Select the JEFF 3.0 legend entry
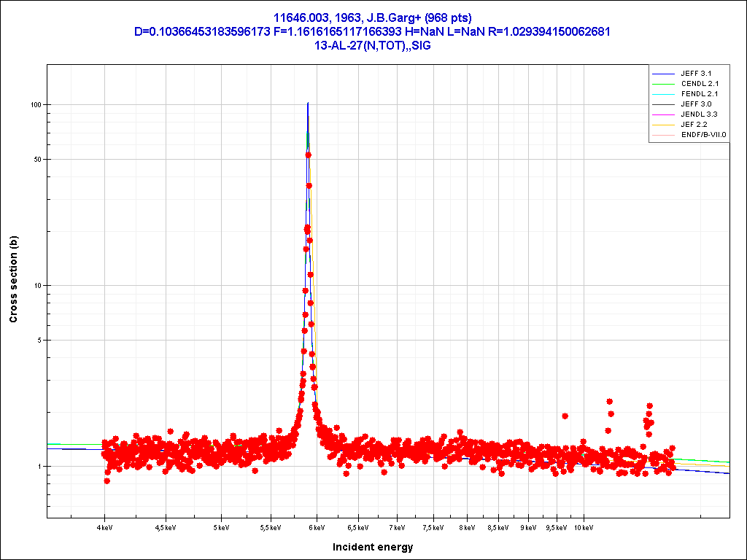Viewport: 747px width, 560px height. (x=695, y=104)
